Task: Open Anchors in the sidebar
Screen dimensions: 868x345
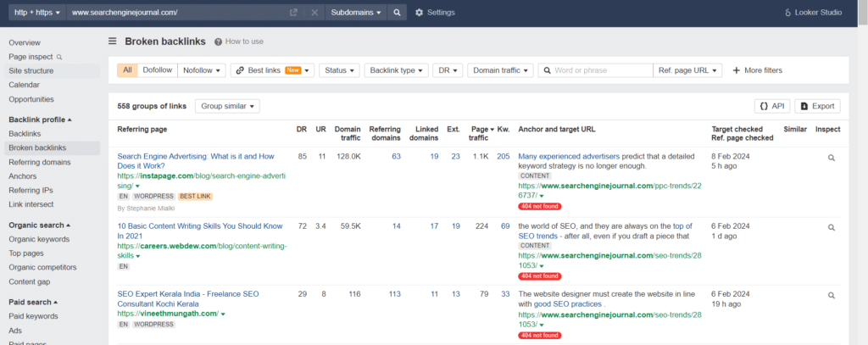Action: pos(23,176)
